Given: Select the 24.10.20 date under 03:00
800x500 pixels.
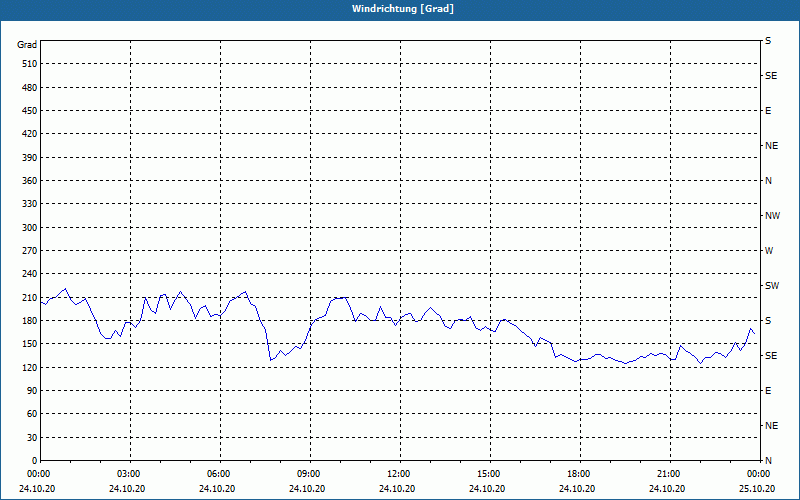Looking at the screenshot, I should click(x=127, y=488).
